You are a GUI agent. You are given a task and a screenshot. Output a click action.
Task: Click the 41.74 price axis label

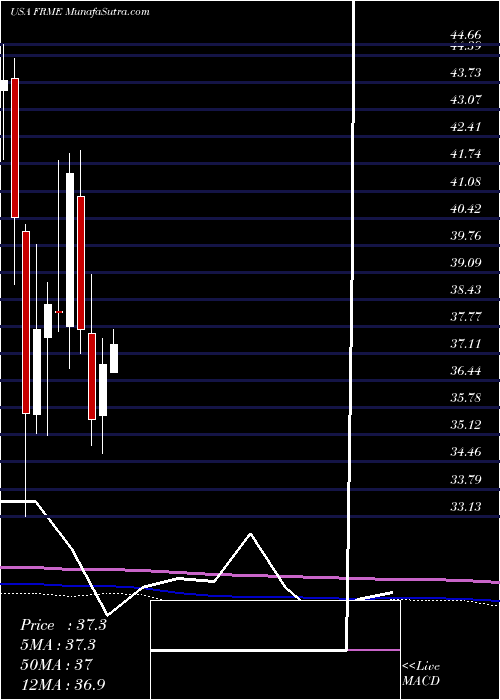tap(466, 154)
